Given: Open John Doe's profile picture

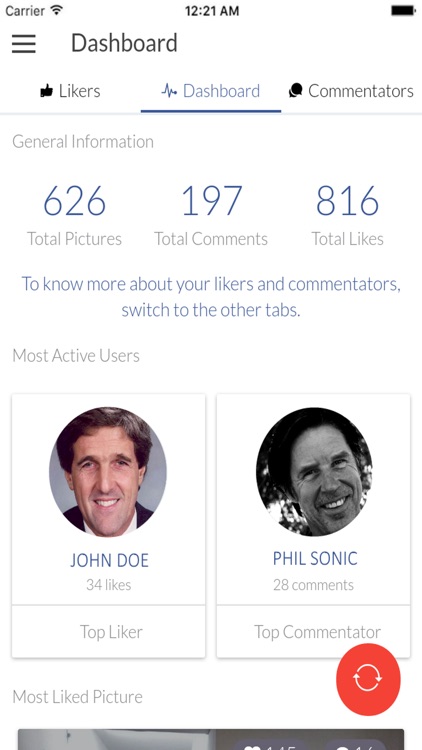Looking at the screenshot, I should [109, 472].
